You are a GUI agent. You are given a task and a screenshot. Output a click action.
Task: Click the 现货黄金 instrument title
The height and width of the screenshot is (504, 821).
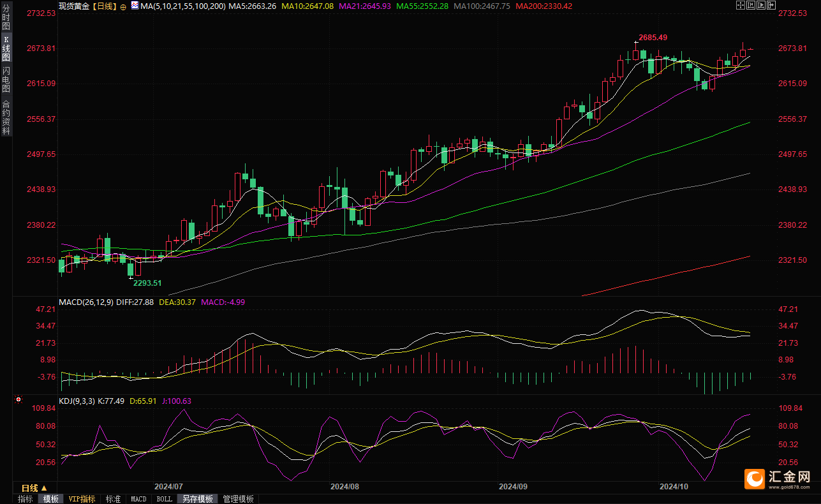(x=75, y=6)
